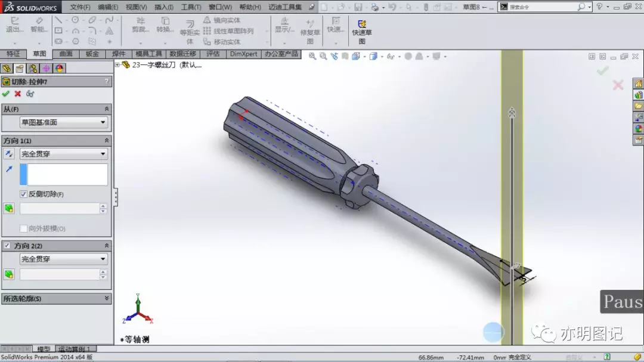Click the reverse direction button in 方向 1
The width and height of the screenshot is (644, 362).
point(8,154)
